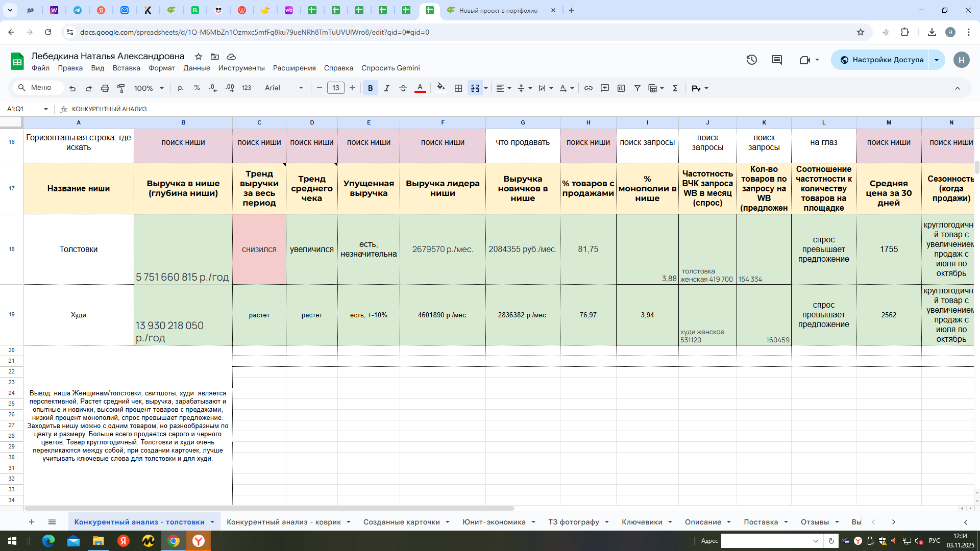
Task: Click the create filter funnel icon
Action: point(638,88)
